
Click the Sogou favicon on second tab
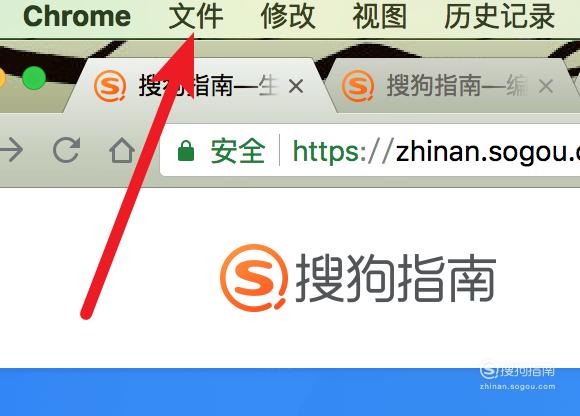pos(358,86)
